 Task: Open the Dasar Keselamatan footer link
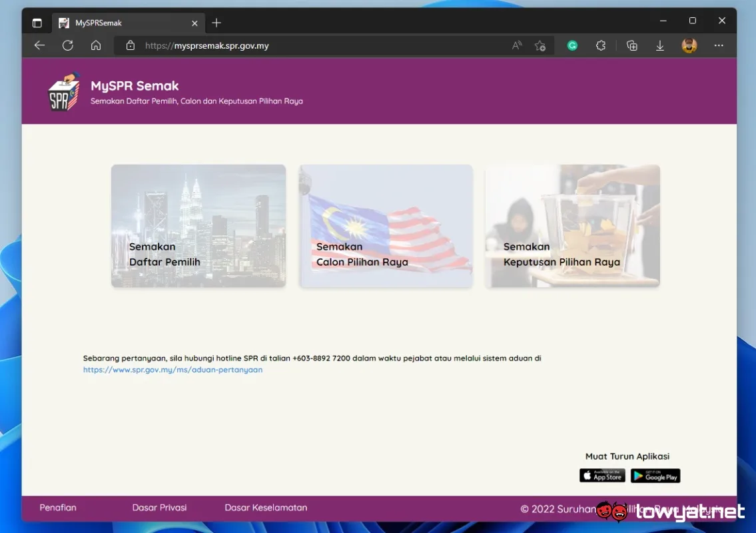click(x=266, y=508)
